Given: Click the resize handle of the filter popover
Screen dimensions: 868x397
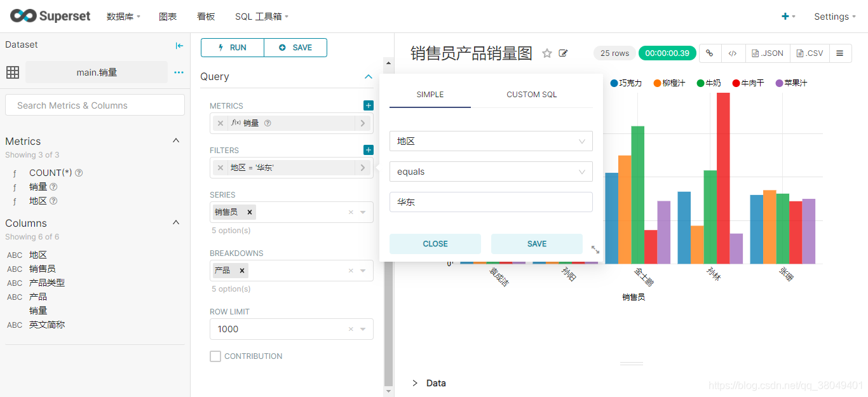Looking at the screenshot, I should (x=595, y=250).
